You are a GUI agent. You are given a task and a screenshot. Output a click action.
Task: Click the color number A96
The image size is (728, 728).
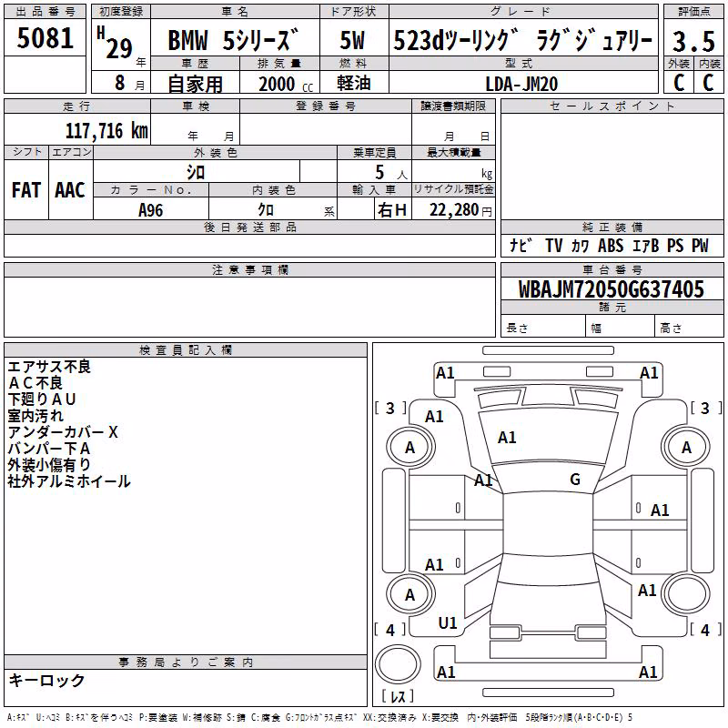click(x=151, y=210)
